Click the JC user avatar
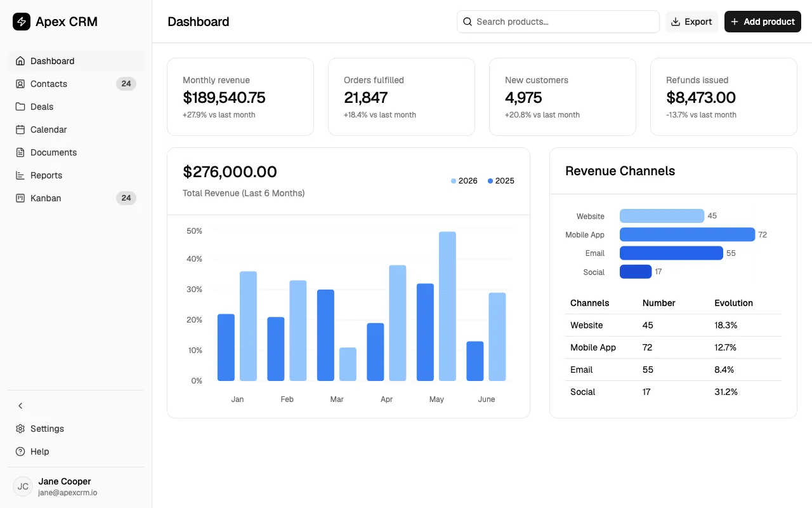812x508 pixels. click(23, 486)
